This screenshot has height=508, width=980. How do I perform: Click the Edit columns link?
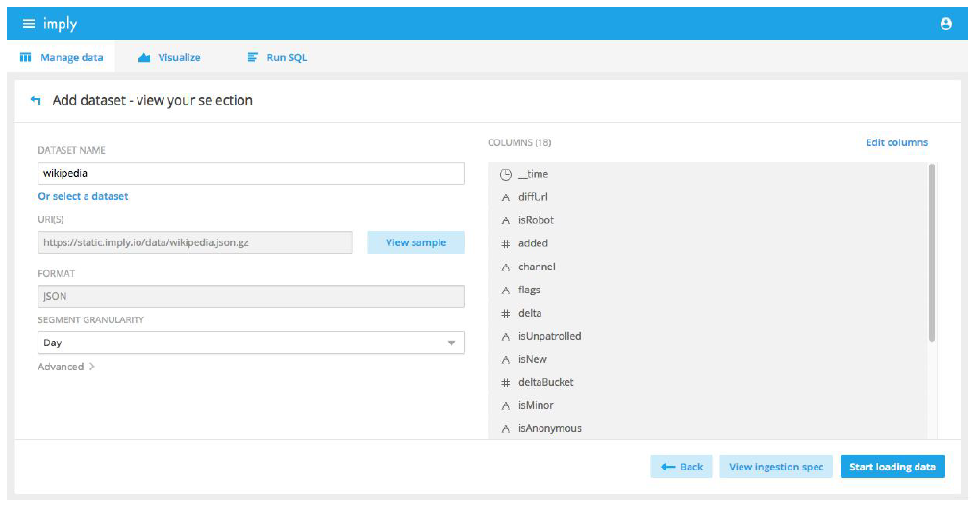tap(896, 142)
